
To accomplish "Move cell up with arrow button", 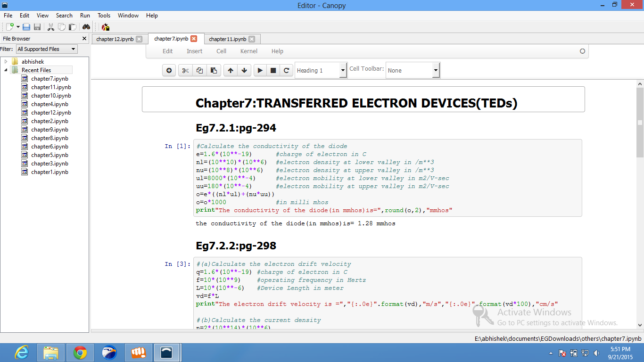I will click(231, 71).
